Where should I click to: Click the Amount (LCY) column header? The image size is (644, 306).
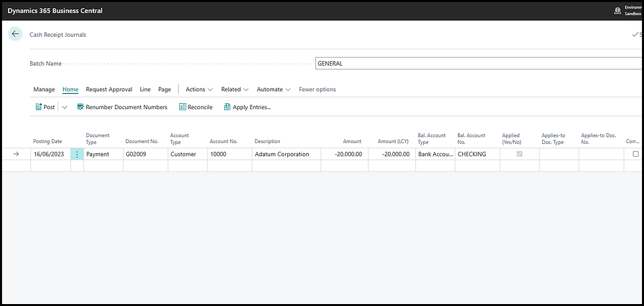[394, 141]
